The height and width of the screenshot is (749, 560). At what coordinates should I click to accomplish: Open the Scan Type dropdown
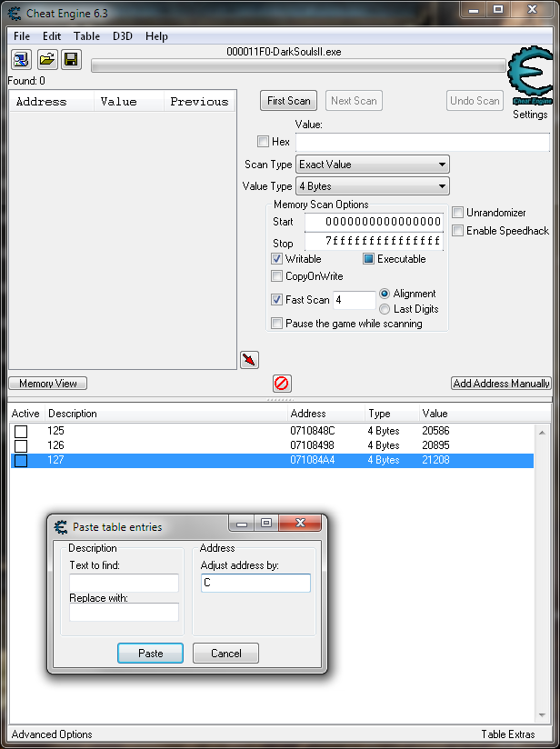point(373,165)
